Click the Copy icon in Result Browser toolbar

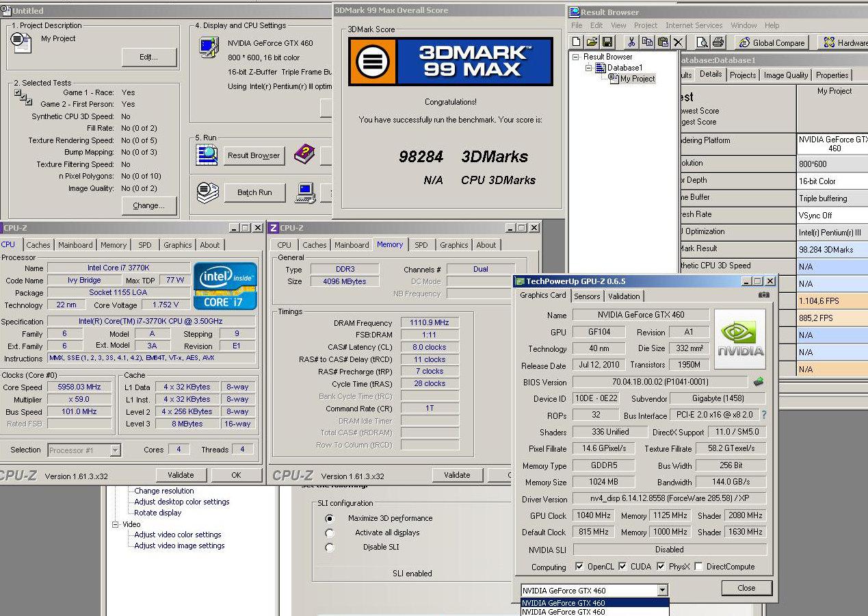647,42
